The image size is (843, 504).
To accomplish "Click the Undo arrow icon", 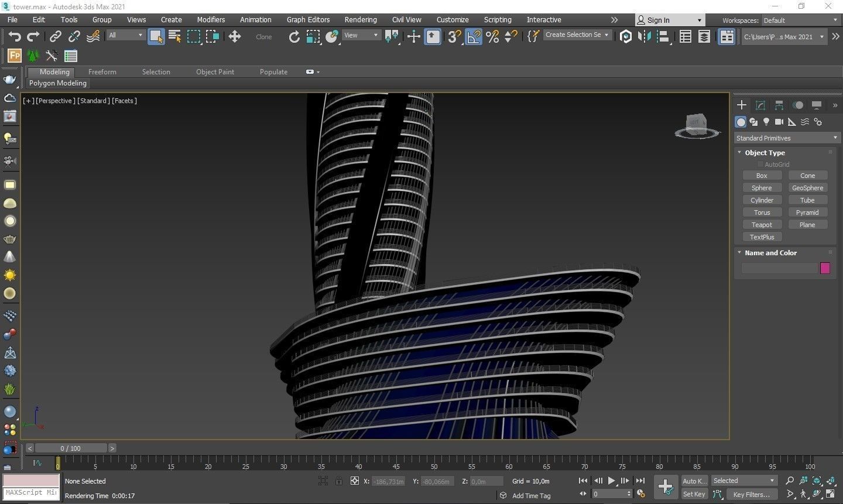I will click(x=14, y=37).
